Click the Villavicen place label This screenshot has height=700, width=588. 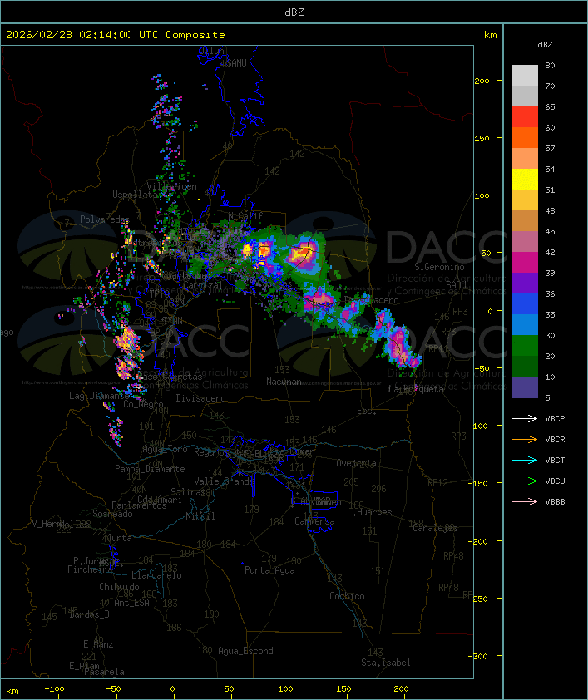coord(172,186)
